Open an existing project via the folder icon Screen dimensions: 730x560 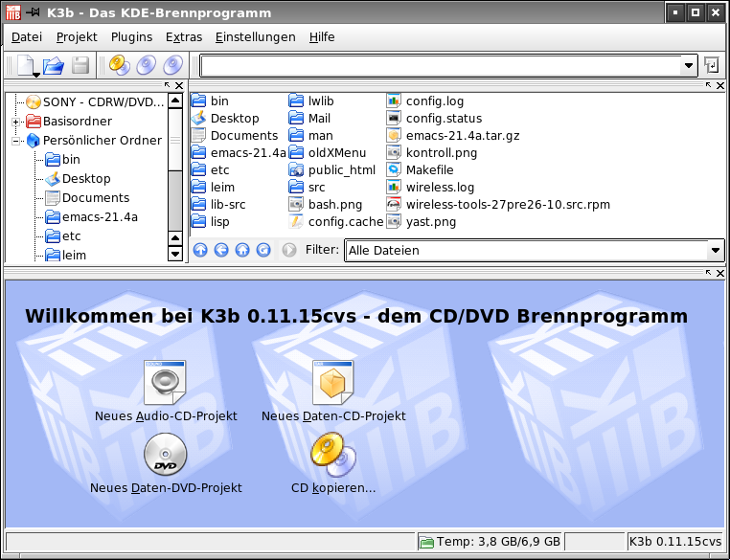pos(54,65)
